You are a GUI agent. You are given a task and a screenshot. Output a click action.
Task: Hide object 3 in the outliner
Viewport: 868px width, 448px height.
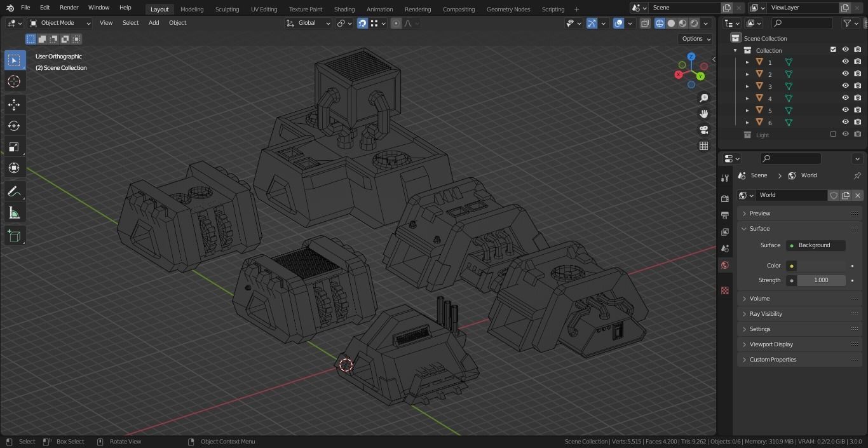click(845, 86)
